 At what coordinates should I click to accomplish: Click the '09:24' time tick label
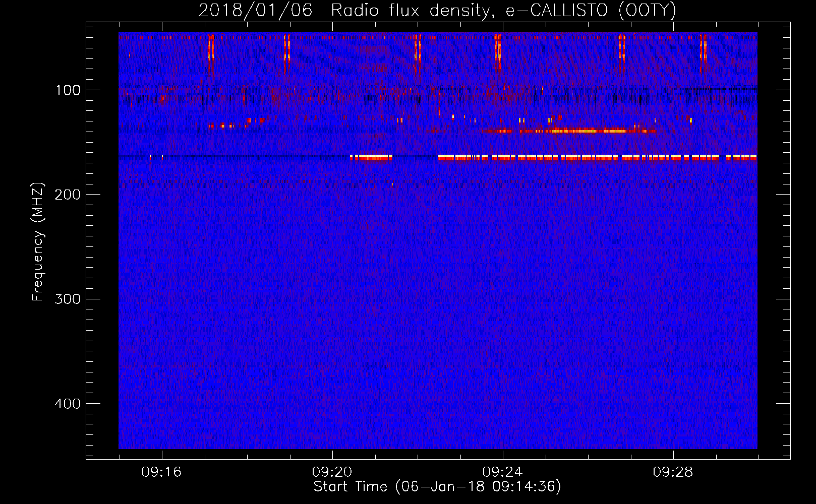point(502,472)
